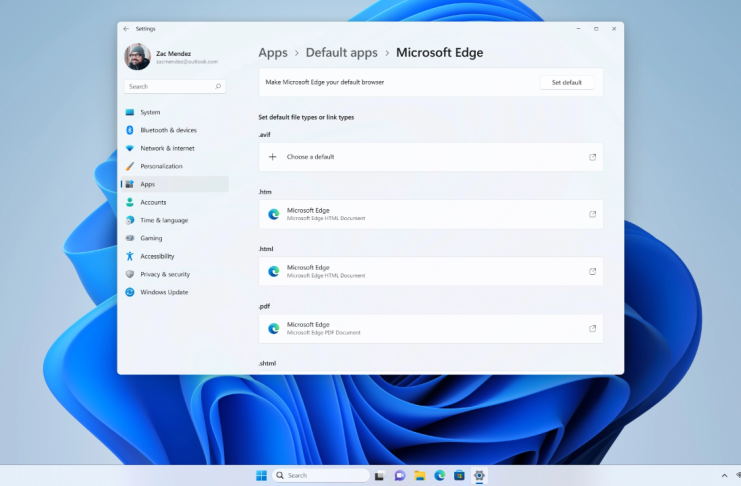Screen dimensions: 741x486
Task: Click the plus icon in .avif row
Action: [272, 156]
